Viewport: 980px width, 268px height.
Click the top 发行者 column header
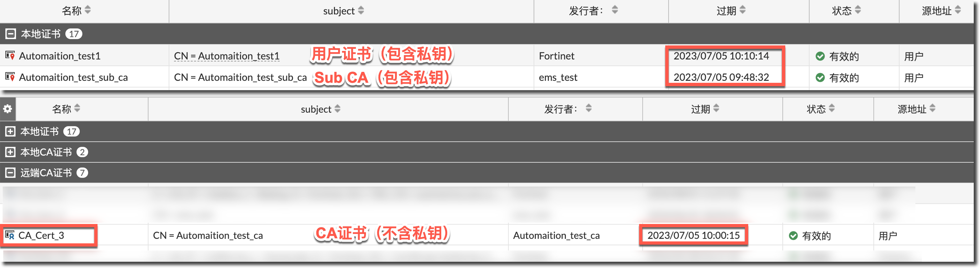[x=586, y=11]
